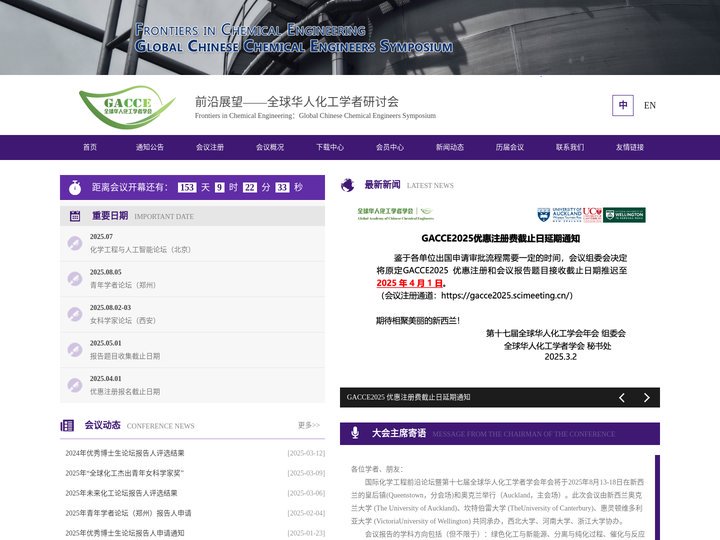Image resolution: width=720 pixels, height=540 pixels.
Task: Open the 通知公告 menu item
Action: pos(150,147)
